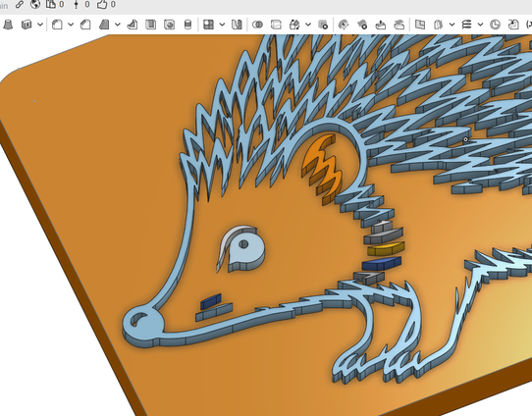Image resolution: width=532 pixels, height=416 pixels.
Task: Click the thumbs-up likes icon
Action: pyautogui.click(x=102, y=4)
